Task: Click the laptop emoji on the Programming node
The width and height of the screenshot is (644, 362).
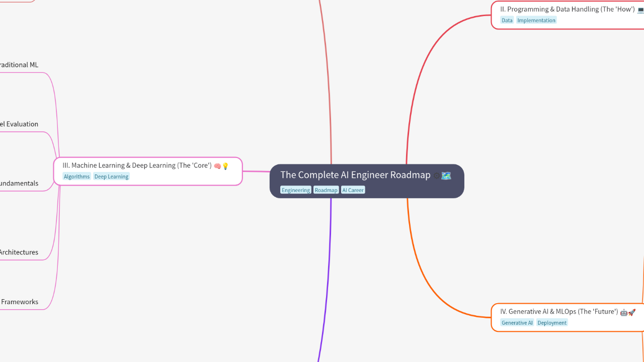Action: [x=640, y=10]
